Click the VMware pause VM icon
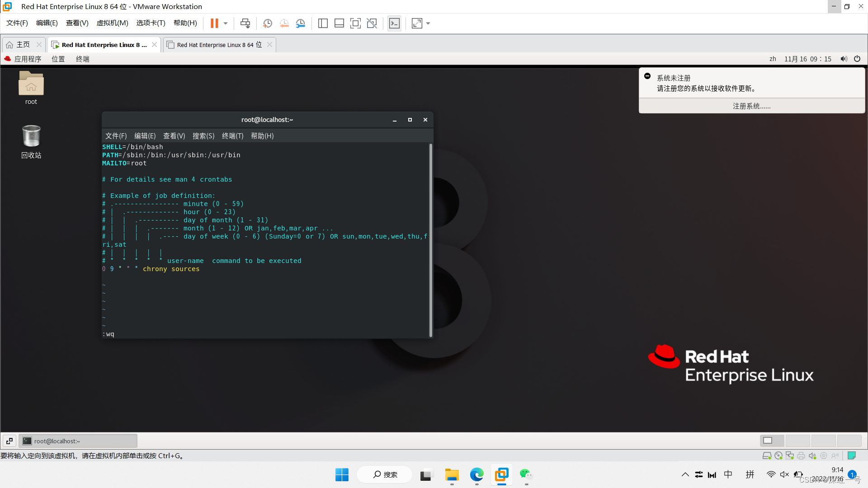The height and width of the screenshot is (488, 868). [x=214, y=23]
